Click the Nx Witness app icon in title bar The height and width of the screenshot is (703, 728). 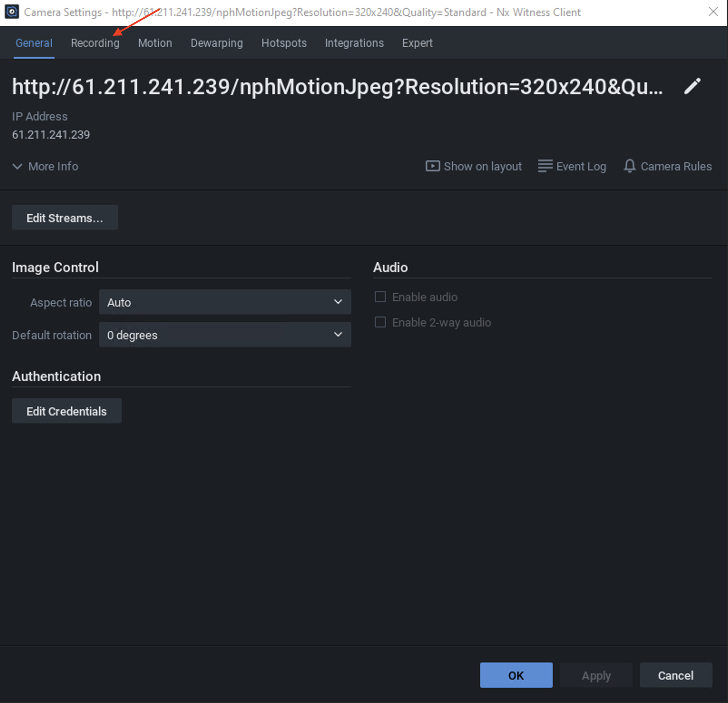tap(12, 12)
